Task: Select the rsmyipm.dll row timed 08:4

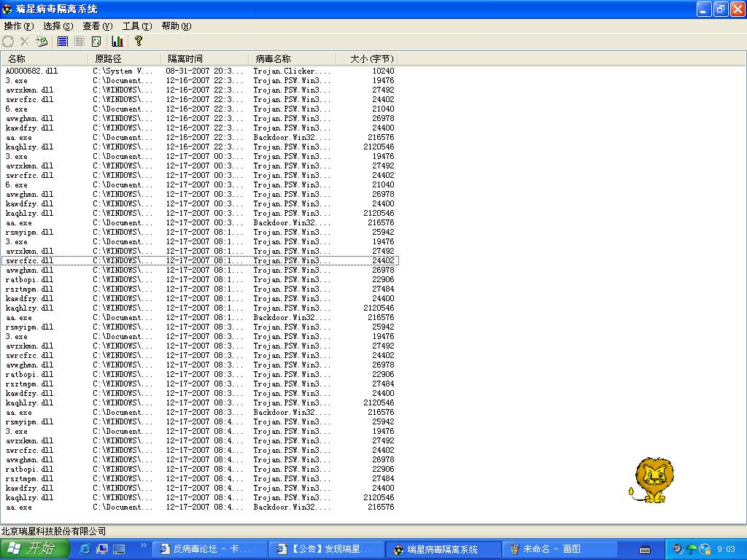Action: point(200,421)
